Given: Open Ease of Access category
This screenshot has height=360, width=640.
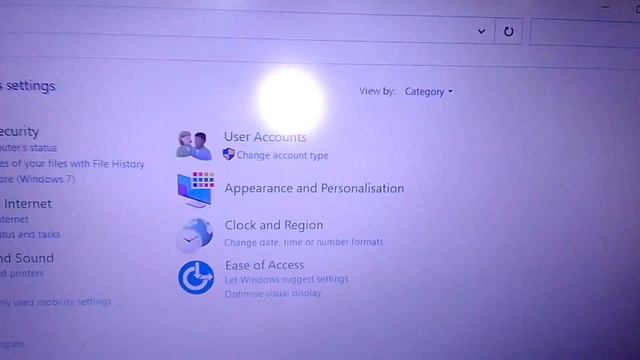Looking at the screenshot, I should click(x=264, y=265).
